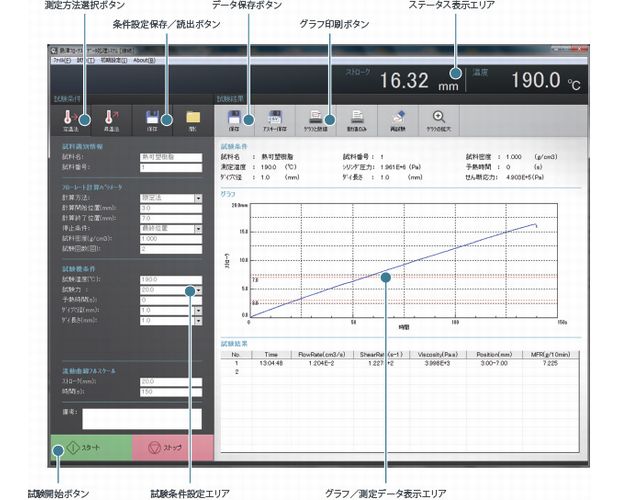Click the 試料密度(g/cm3) field showing 1.000
Image resolution: width=619 pixels, height=500 pixels.
click(x=171, y=239)
